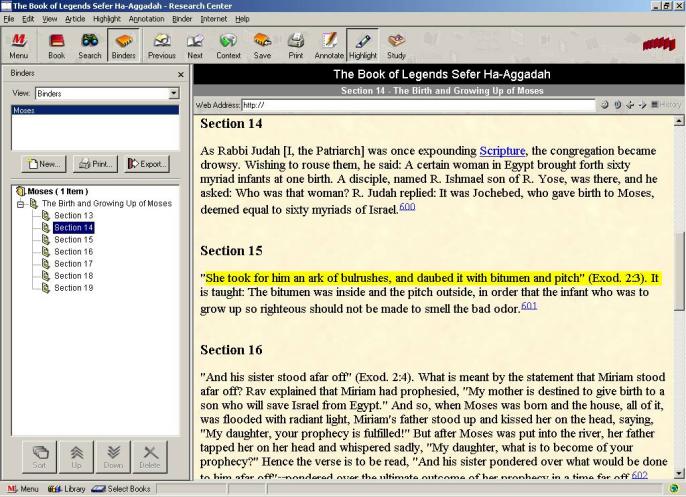
Task: Open the View menu
Action: (49, 19)
